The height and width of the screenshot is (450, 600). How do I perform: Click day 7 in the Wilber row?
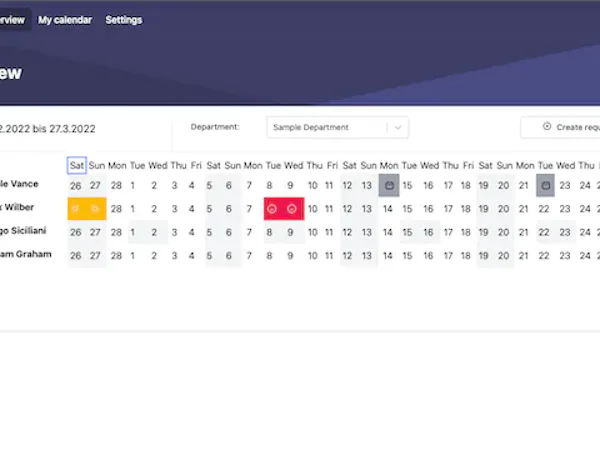[249, 209]
